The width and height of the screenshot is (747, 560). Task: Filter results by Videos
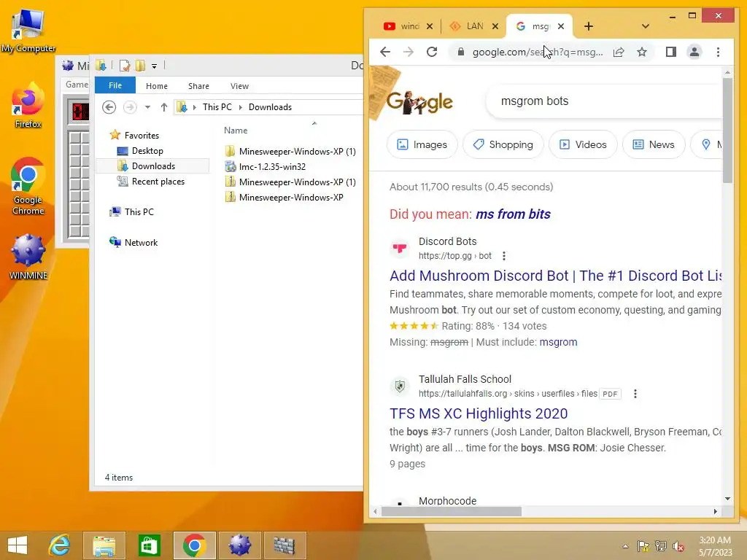click(583, 144)
